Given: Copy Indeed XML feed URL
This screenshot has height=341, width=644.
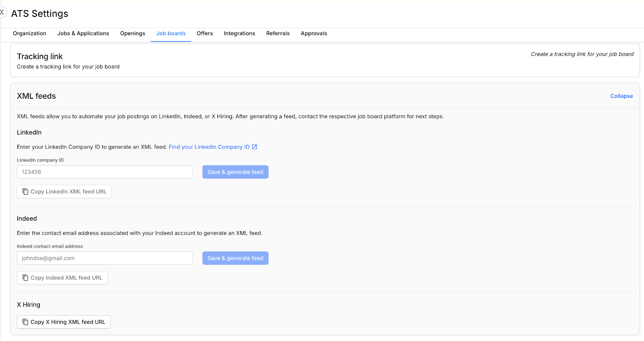Looking at the screenshot, I should click(x=62, y=278).
